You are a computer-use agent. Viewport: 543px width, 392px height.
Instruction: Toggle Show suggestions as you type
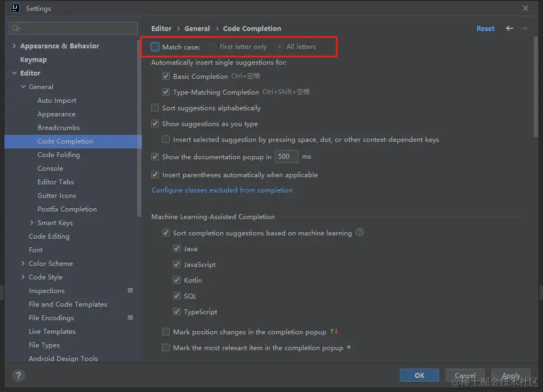tap(155, 123)
